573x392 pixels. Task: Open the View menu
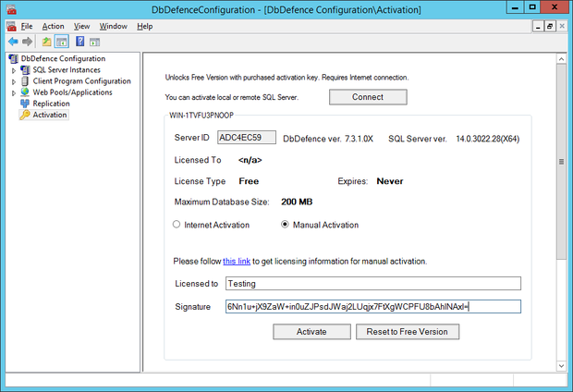tap(81, 26)
